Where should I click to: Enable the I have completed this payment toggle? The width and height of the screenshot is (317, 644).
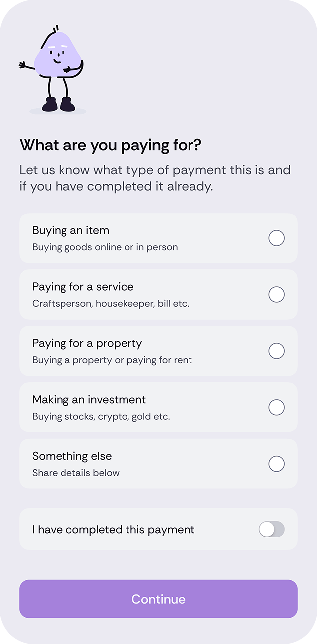[272, 529]
